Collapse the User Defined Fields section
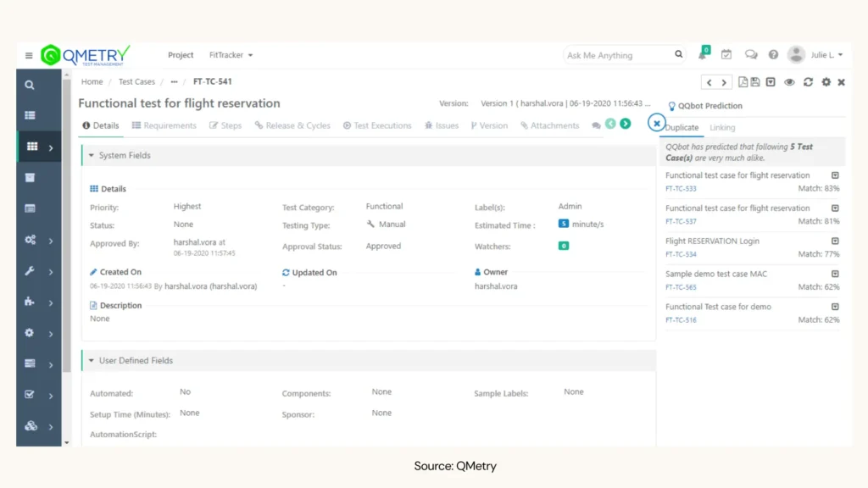868x488 pixels. [x=92, y=360]
